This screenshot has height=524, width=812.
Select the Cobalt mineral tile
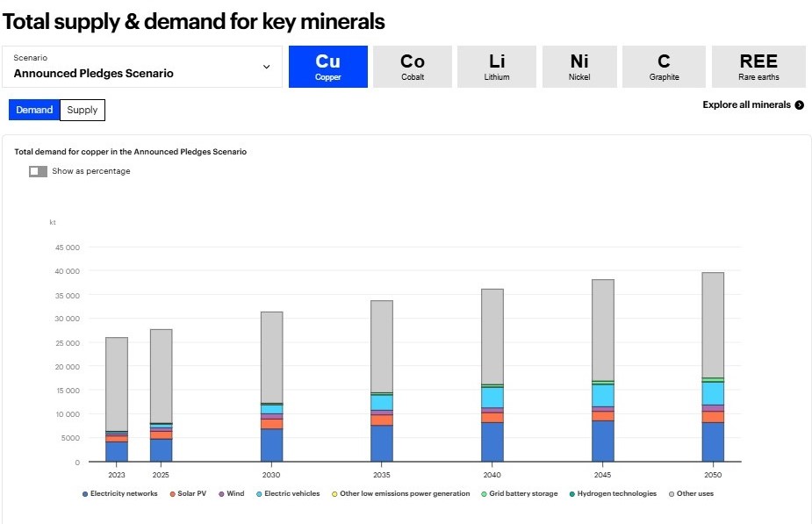coord(413,67)
